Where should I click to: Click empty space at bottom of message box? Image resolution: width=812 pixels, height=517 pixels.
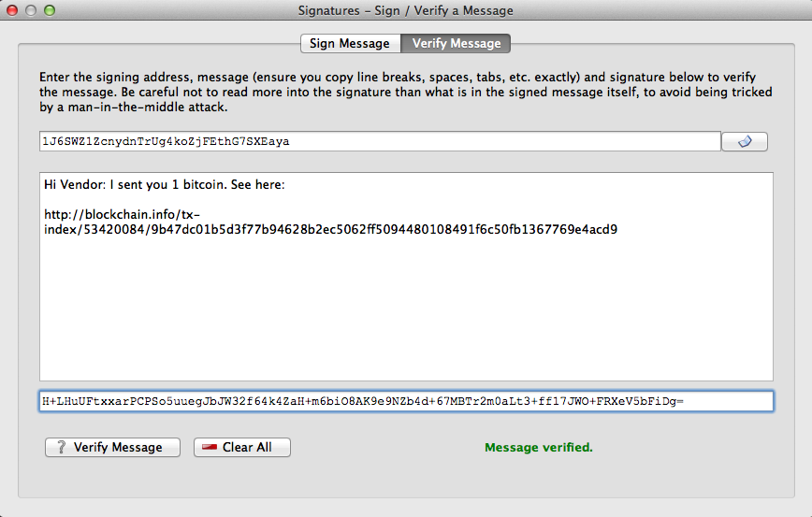click(x=406, y=318)
